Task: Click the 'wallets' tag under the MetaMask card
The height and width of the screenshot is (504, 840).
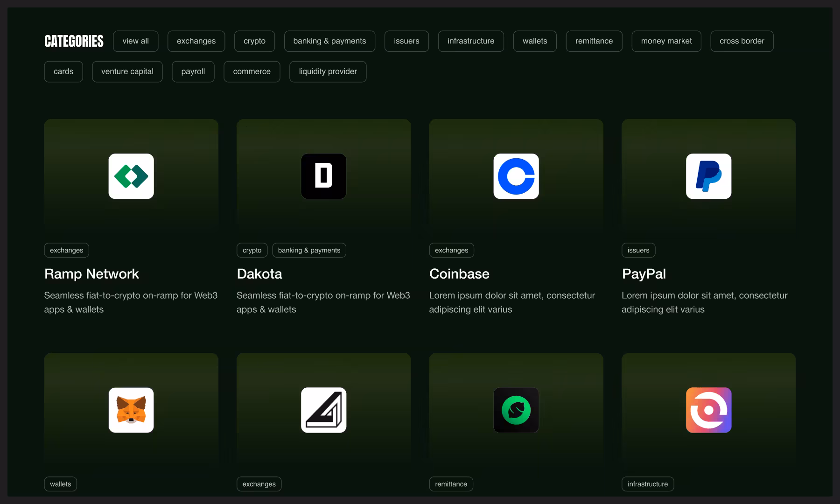Action: (61, 484)
